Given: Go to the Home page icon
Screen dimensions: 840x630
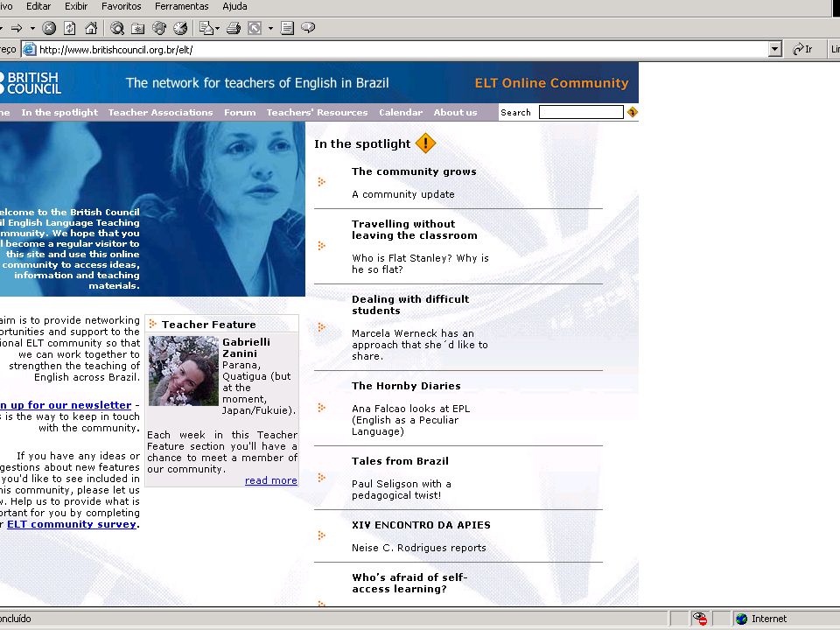Looking at the screenshot, I should pos(91,28).
